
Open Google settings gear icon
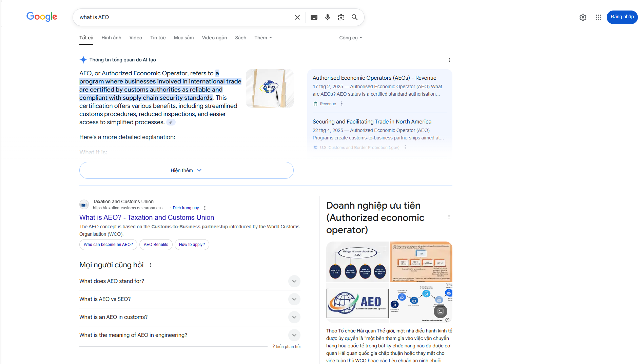(583, 17)
